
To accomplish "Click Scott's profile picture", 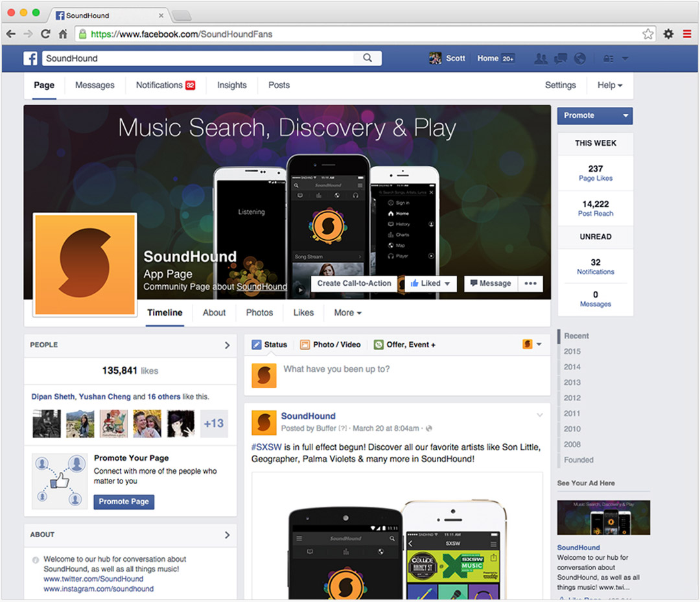I will coord(435,58).
